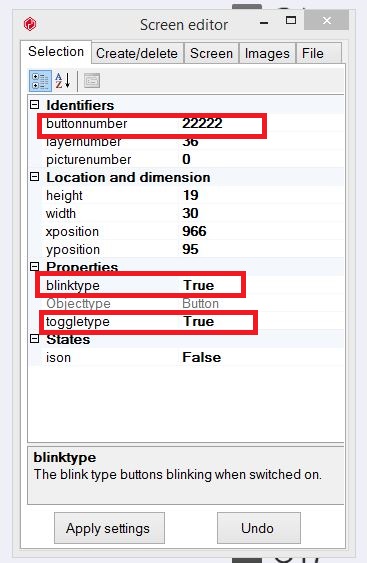Click the States category header text
This screenshot has width=367, height=563.
pyautogui.click(x=68, y=339)
